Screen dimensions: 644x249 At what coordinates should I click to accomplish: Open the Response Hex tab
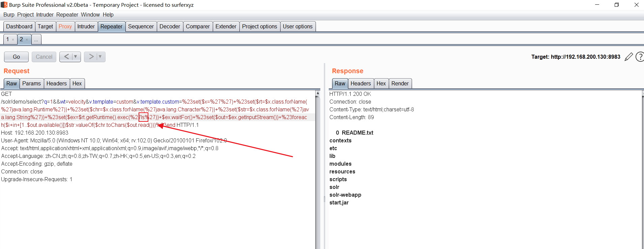tap(381, 83)
